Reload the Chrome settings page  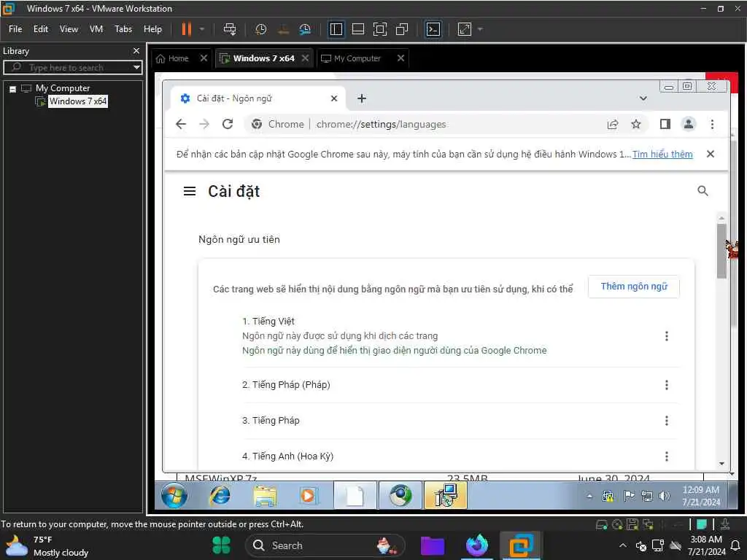click(x=228, y=124)
